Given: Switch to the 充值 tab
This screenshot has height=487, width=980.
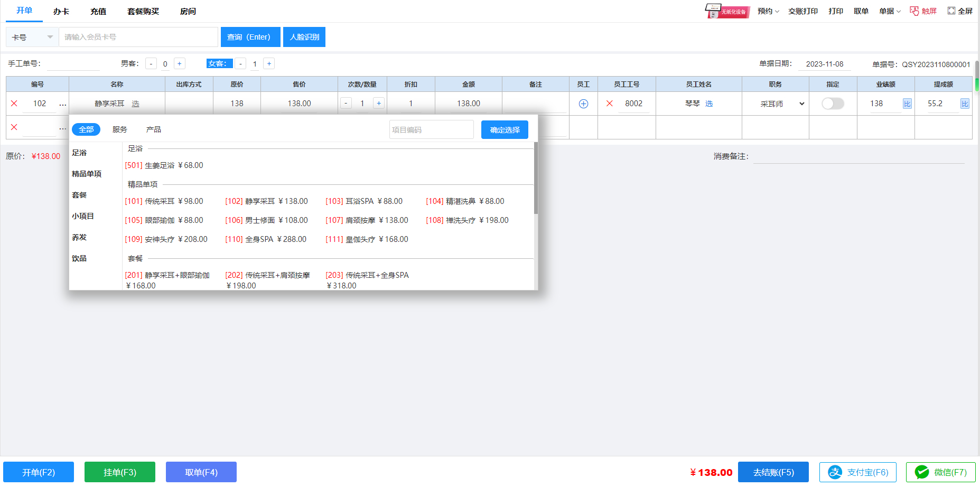Looking at the screenshot, I should pos(98,11).
